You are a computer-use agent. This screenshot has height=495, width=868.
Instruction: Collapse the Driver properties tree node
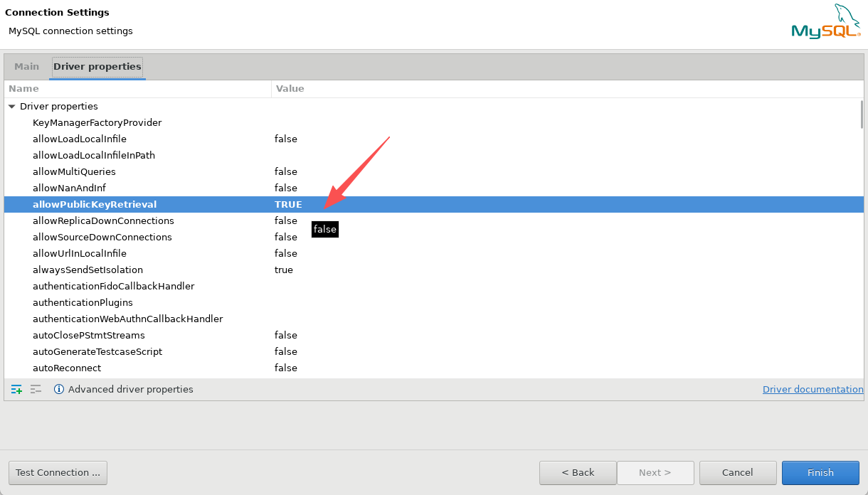point(11,107)
